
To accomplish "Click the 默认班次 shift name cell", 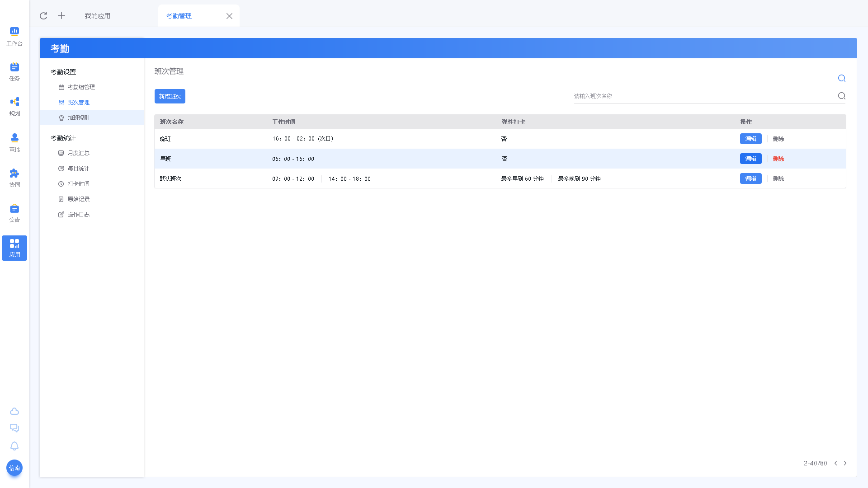I will 170,178.
